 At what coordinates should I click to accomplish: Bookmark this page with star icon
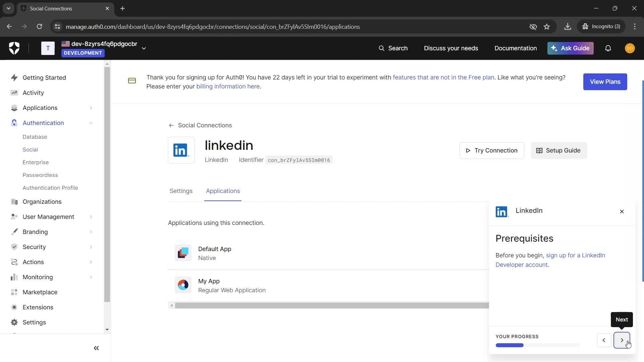coord(547,26)
